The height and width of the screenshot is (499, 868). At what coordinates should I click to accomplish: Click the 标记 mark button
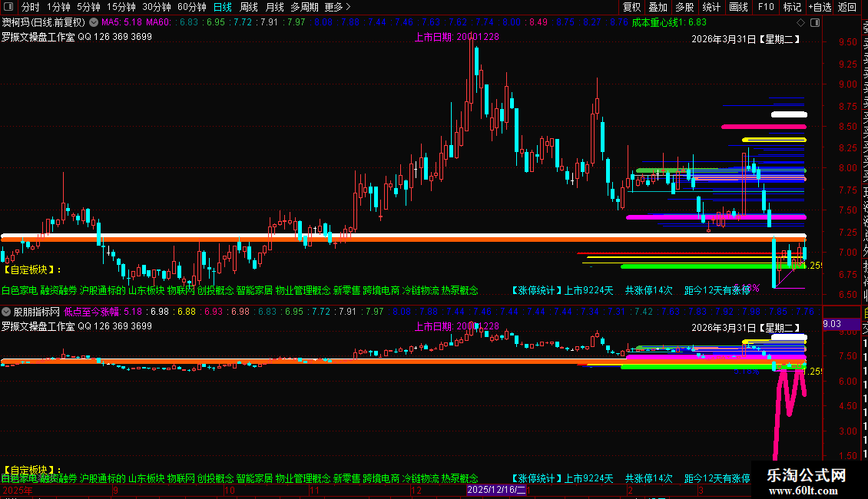click(792, 7)
